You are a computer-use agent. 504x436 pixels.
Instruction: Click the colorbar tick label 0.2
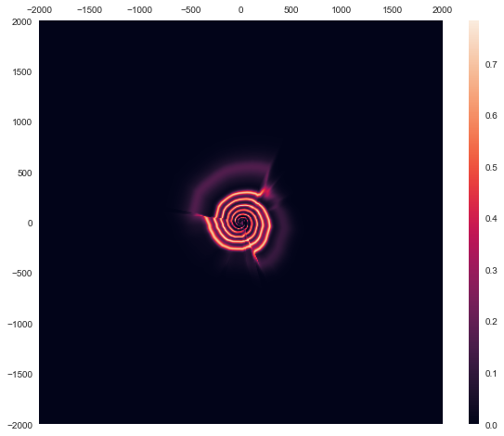[491, 322]
